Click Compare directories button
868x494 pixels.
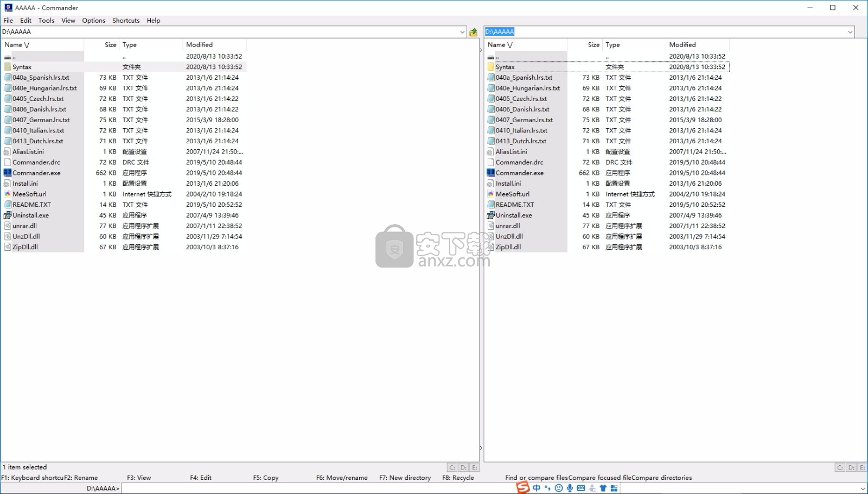[x=662, y=478]
